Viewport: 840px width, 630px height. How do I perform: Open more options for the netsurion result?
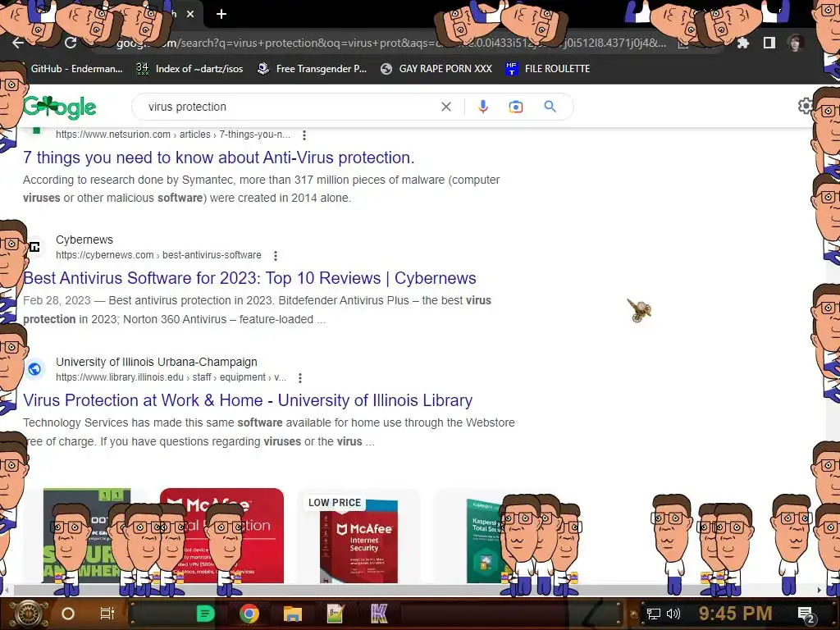click(304, 135)
